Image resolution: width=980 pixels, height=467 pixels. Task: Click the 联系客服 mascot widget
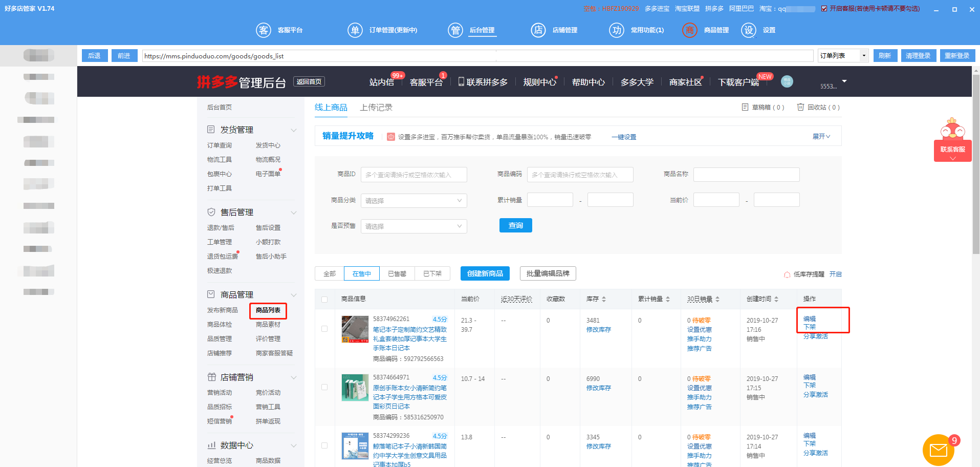click(x=952, y=140)
